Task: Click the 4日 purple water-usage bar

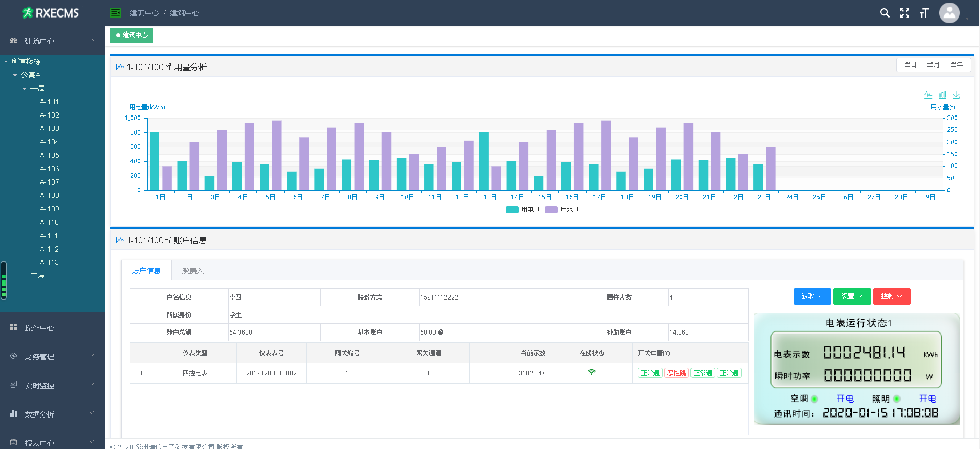Action: click(x=249, y=157)
